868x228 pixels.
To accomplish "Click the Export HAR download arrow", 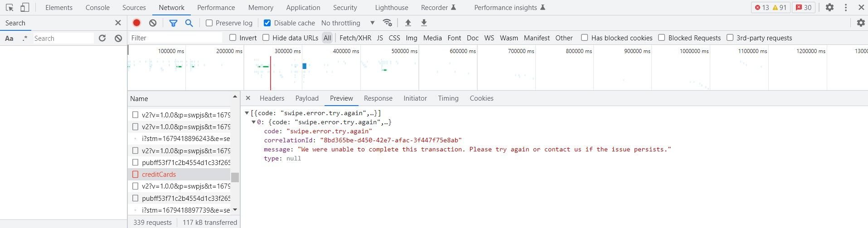I will coord(424,23).
